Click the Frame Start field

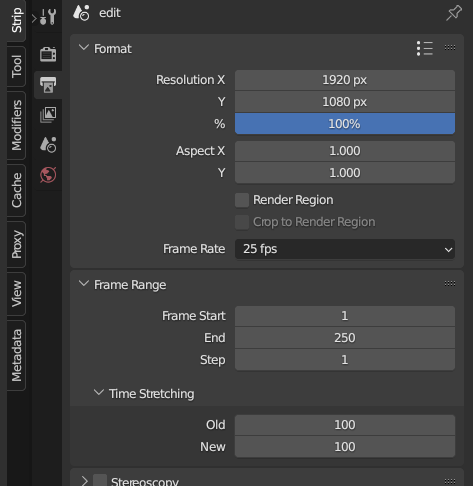345,316
